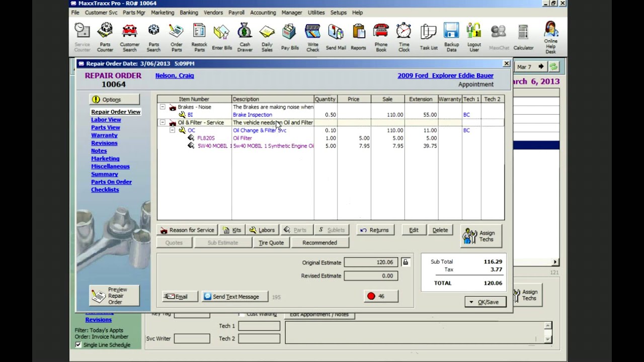Collapse the Oil & Filter - Service row
Viewport: 644px width, 362px height.
click(x=163, y=123)
